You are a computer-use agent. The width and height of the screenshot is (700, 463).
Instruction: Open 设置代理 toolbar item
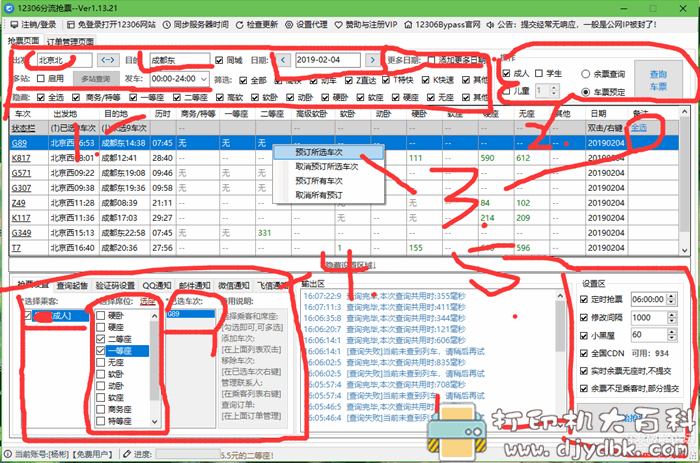(x=306, y=25)
